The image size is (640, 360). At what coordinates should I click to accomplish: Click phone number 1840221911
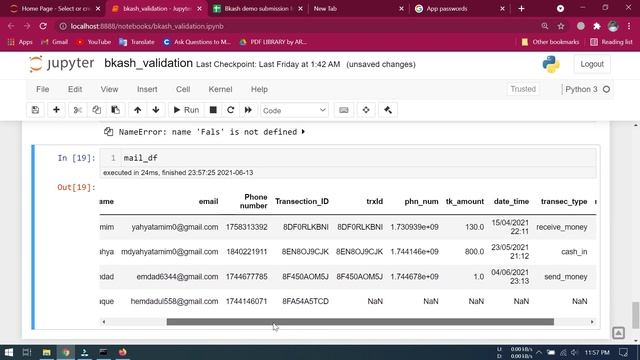click(x=247, y=252)
